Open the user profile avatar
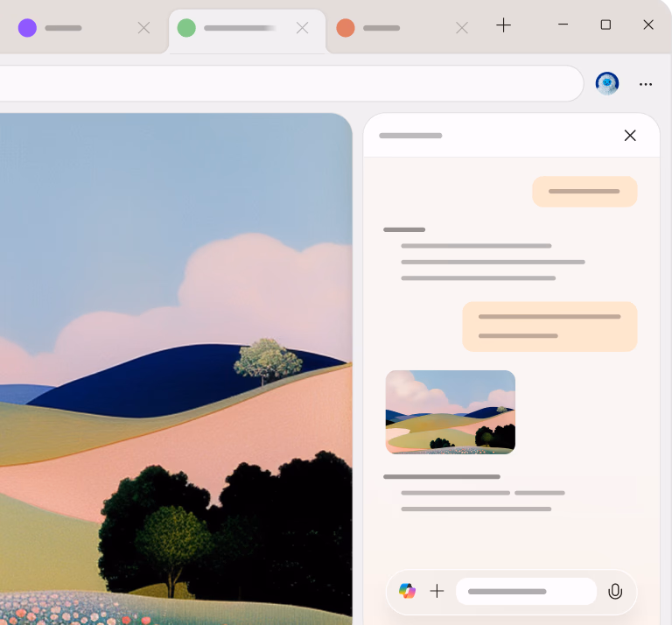This screenshot has width=672, height=625. [607, 84]
